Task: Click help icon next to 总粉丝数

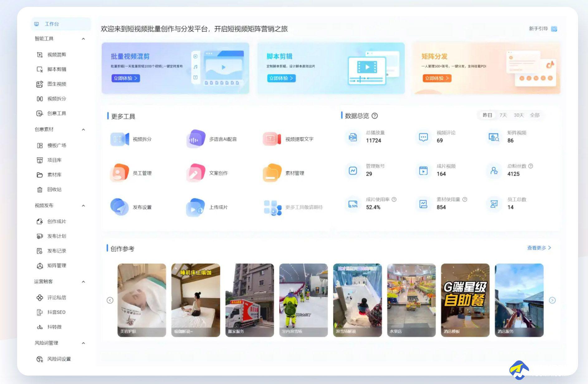Action: [x=531, y=166]
